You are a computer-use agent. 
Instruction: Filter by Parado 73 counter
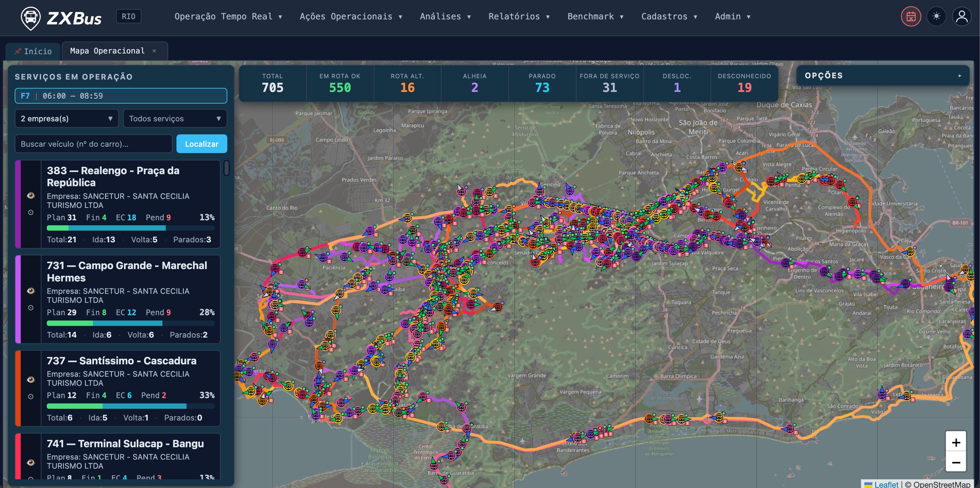point(542,83)
